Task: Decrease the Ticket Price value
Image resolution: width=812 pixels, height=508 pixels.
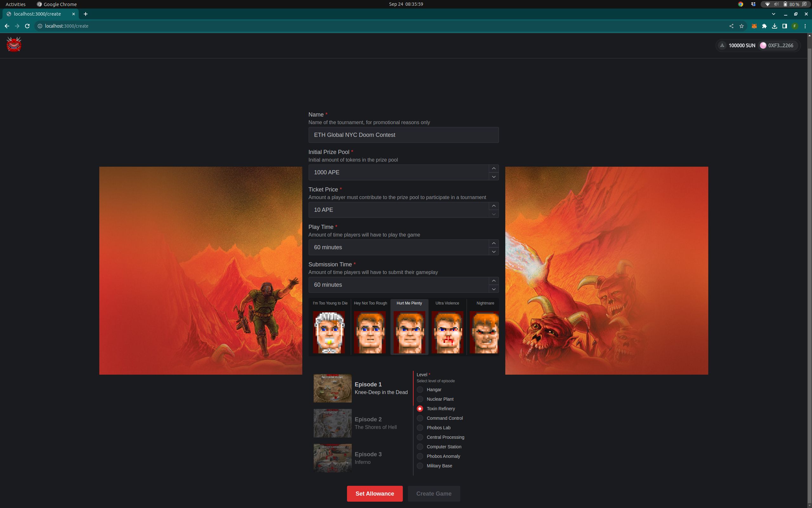Action: [494, 214]
